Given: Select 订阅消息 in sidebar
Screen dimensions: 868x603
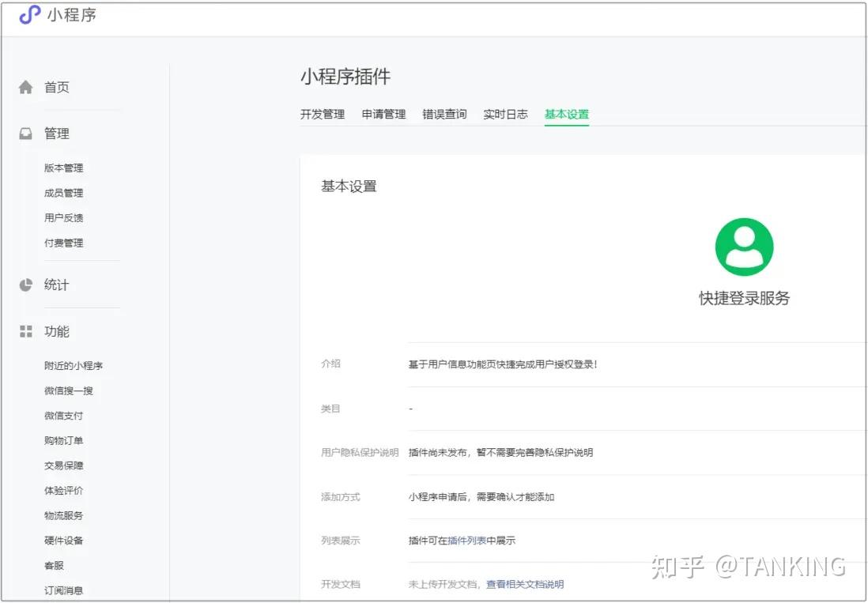Looking at the screenshot, I should click(x=64, y=590).
